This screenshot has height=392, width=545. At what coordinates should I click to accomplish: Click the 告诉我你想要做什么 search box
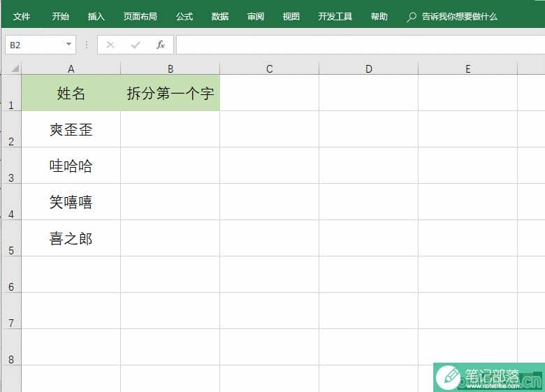tap(460, 16)
